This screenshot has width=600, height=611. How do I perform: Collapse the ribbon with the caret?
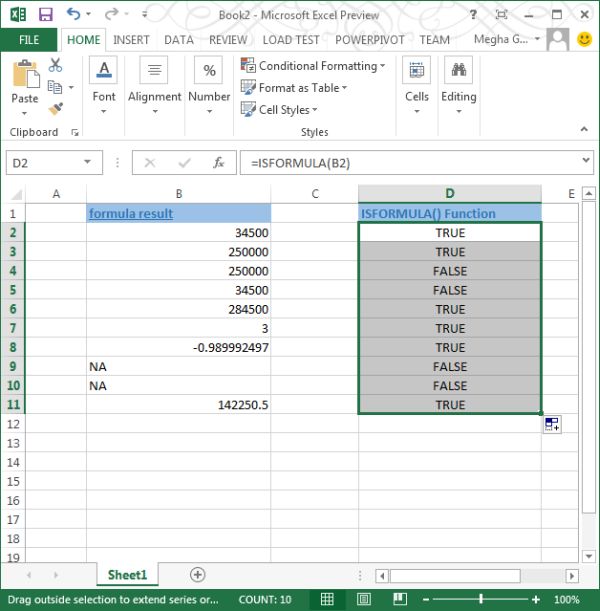584,129
